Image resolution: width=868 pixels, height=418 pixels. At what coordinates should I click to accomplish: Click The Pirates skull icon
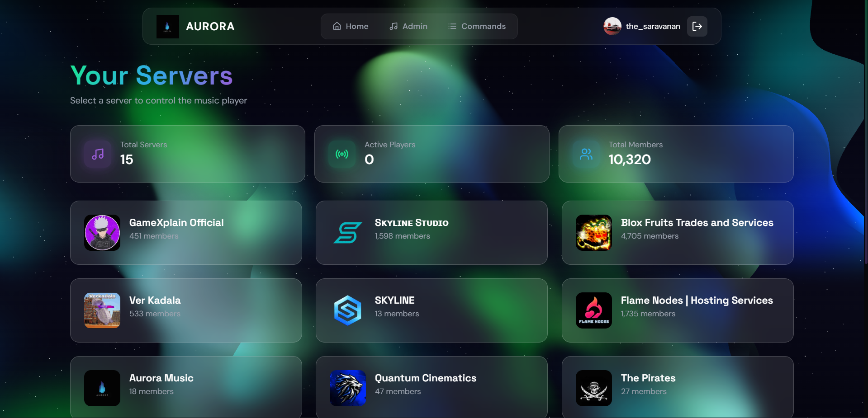pyautogui.click(x=594, y=388)
